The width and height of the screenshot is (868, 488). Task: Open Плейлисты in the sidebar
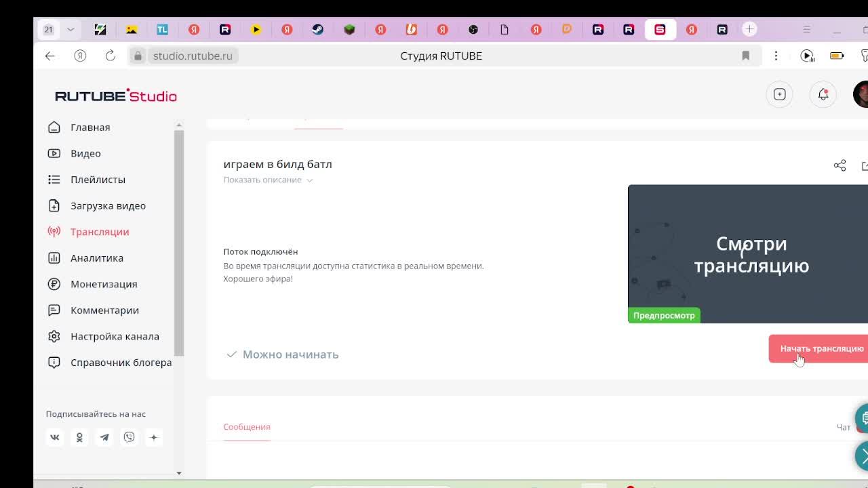click(98, 180)
